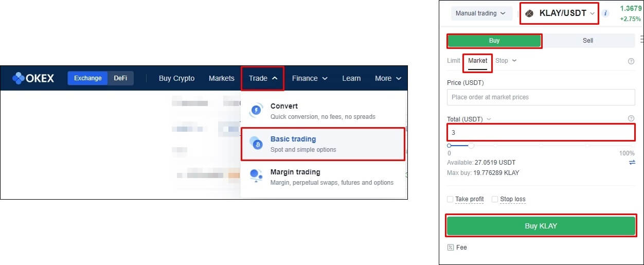
Task: Click the help icon next to order type tabs
Action: 631,61
